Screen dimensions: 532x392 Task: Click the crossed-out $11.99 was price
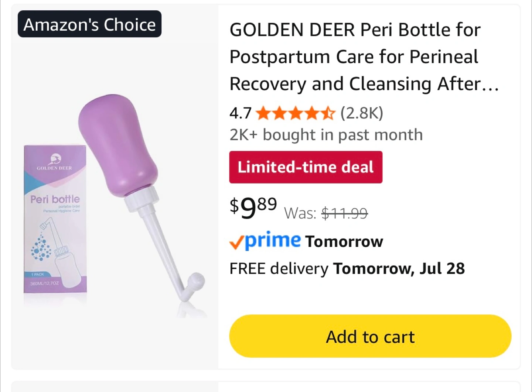(x=344, y=213)
